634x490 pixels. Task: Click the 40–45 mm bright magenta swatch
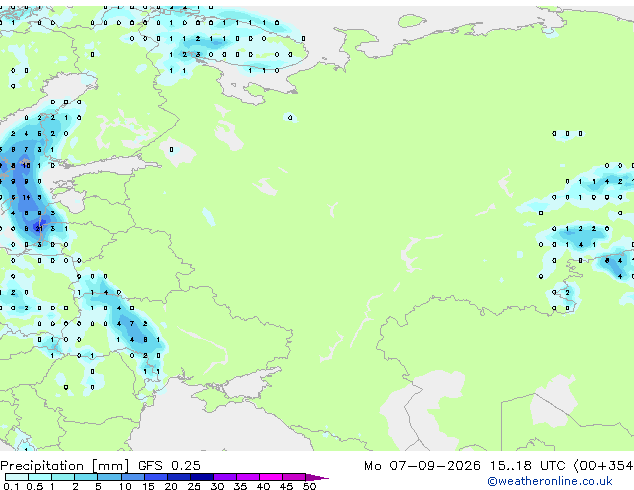pos(271,477)
